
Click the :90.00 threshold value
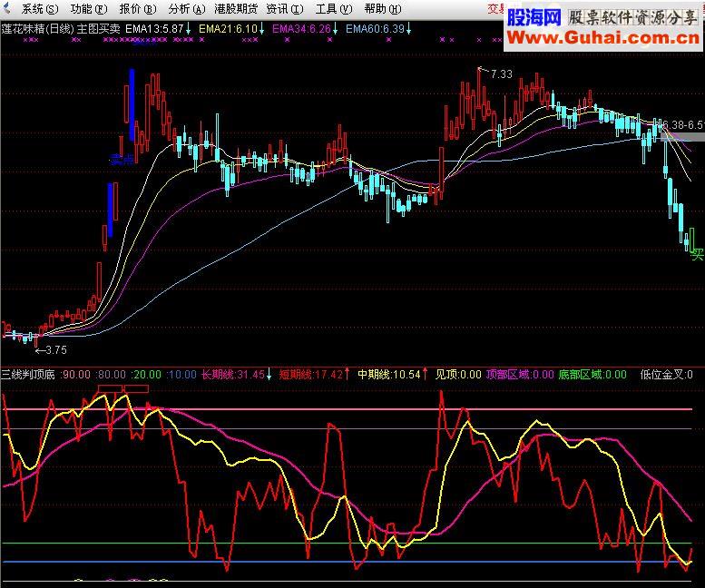pyautogui.click(x=75, y=375)
